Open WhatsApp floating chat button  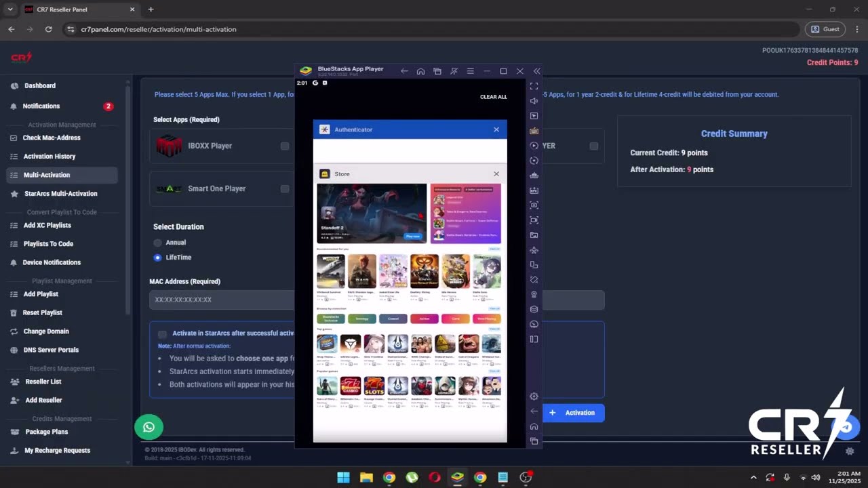149,427
